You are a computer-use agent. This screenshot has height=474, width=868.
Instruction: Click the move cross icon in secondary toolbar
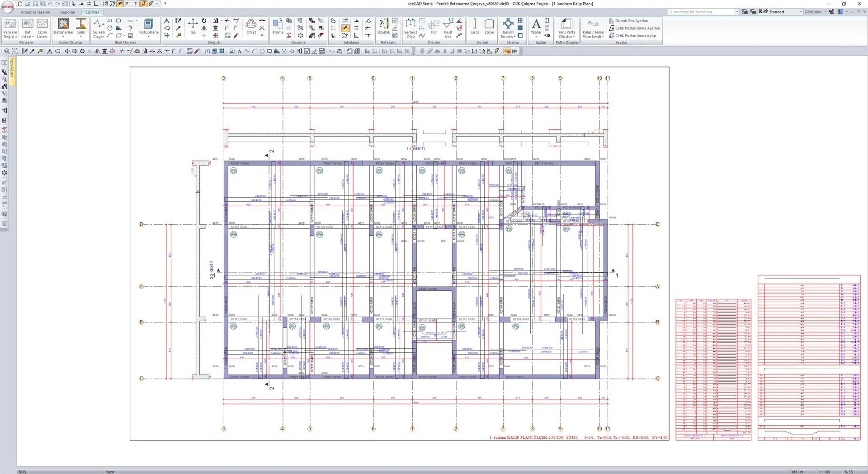pos(67,51)
